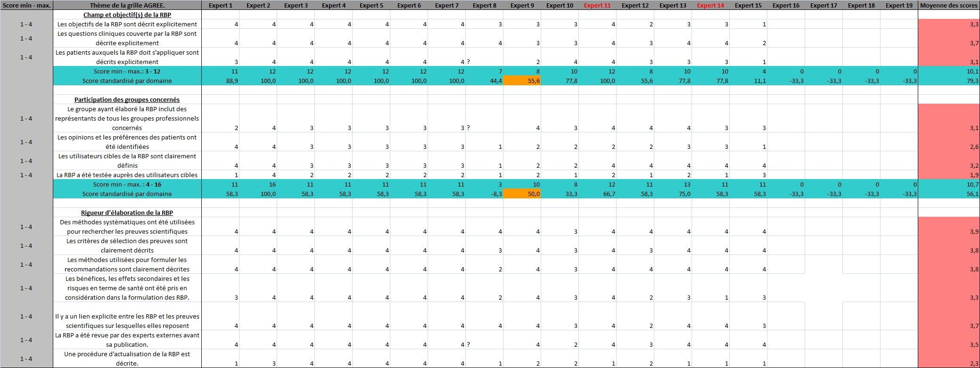Select the 1,9 mean for 'RBP a été testée' row
Viewport: 980px width, 368px height.
click(x=949, y=175)
